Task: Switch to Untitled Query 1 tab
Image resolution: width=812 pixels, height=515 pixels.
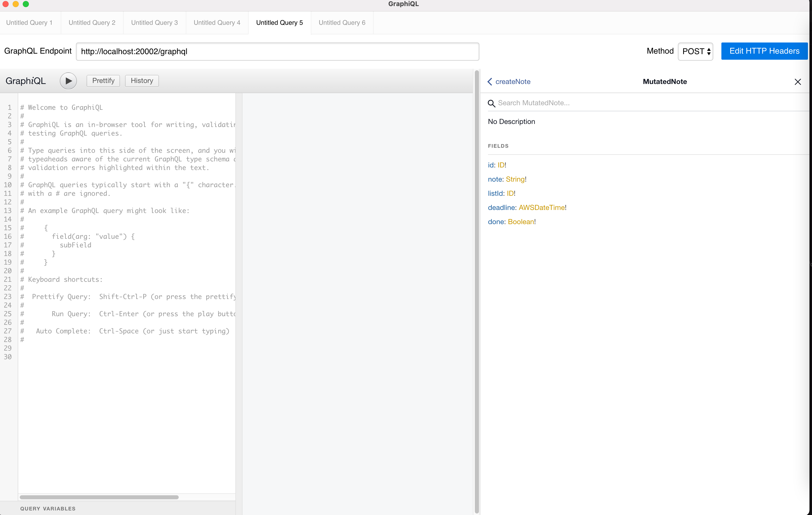Action: (x=29, y=23)
